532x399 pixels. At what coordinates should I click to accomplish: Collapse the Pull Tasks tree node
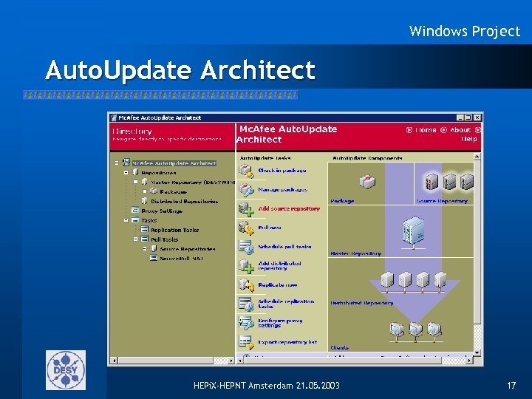[135, 239]
